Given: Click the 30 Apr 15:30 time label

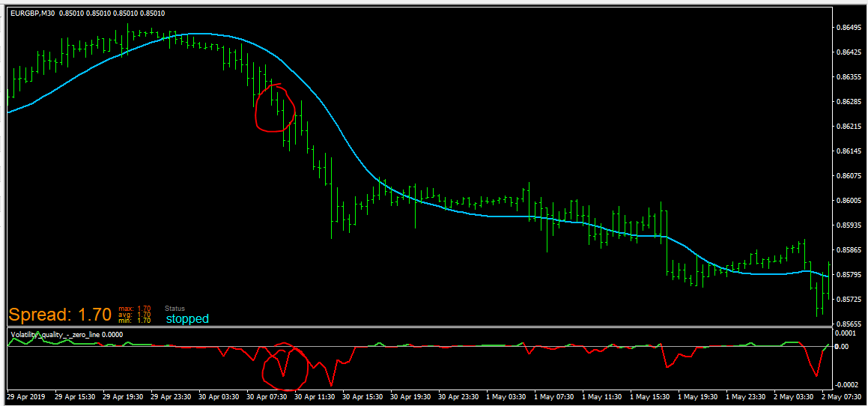Looking at the screenshot, I should click(x=363, y=397).
